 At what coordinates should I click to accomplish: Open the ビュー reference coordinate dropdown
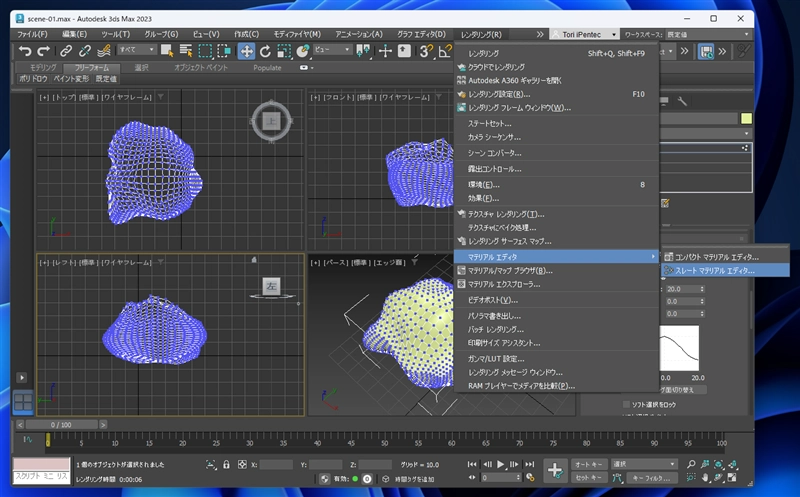333,49
